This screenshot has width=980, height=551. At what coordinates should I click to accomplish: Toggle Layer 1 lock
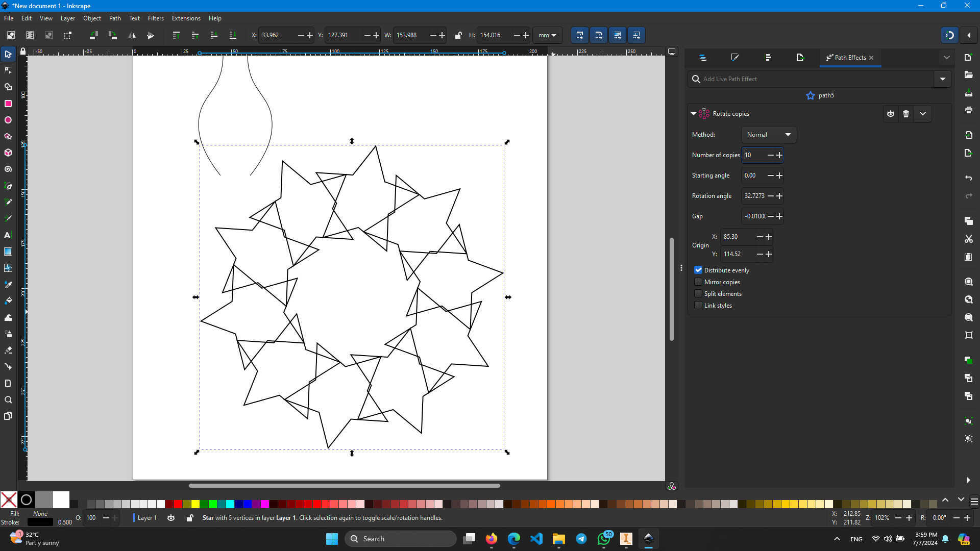tap(189, 518)
